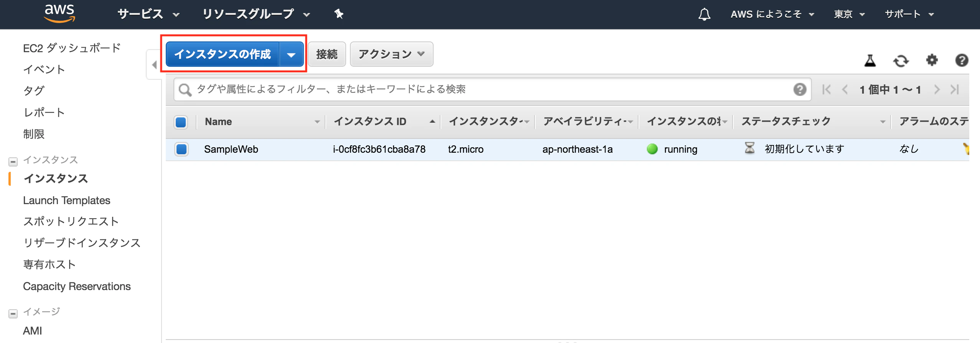Open レポート in sidebar
980x343 pixels.
pyautogui.click(x=44, y=112)
